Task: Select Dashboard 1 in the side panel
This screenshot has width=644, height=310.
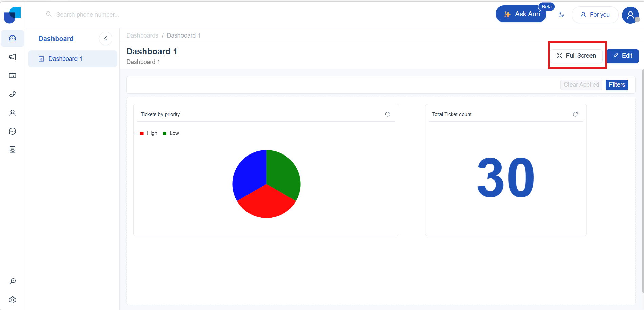Action: click(65, 59)
